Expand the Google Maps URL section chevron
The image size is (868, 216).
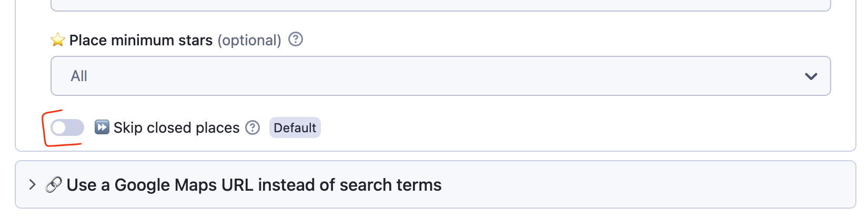33,185
